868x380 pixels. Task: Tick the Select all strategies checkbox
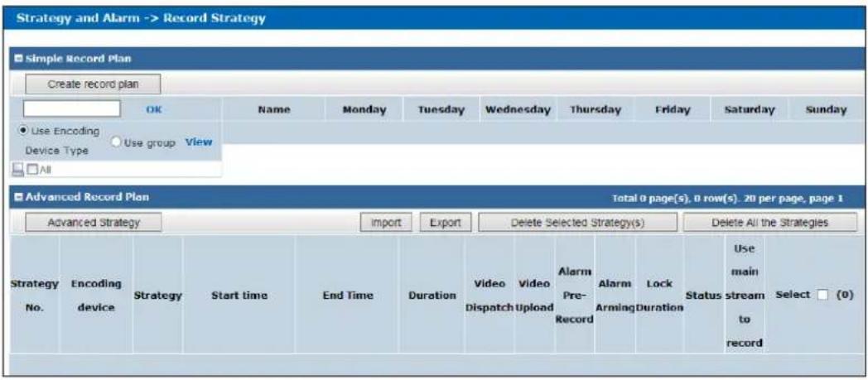pyautogui.click(x=822, y=296)
